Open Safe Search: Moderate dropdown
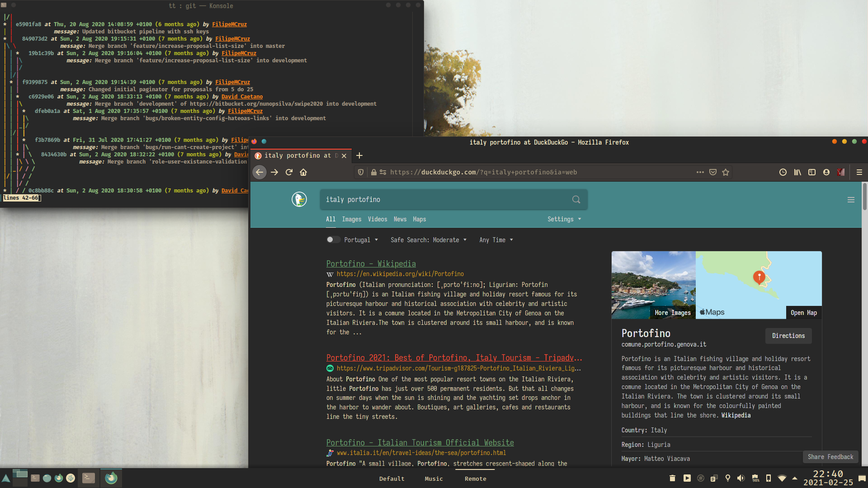This screenshot has width=868, height=488. tap(428, 240)
